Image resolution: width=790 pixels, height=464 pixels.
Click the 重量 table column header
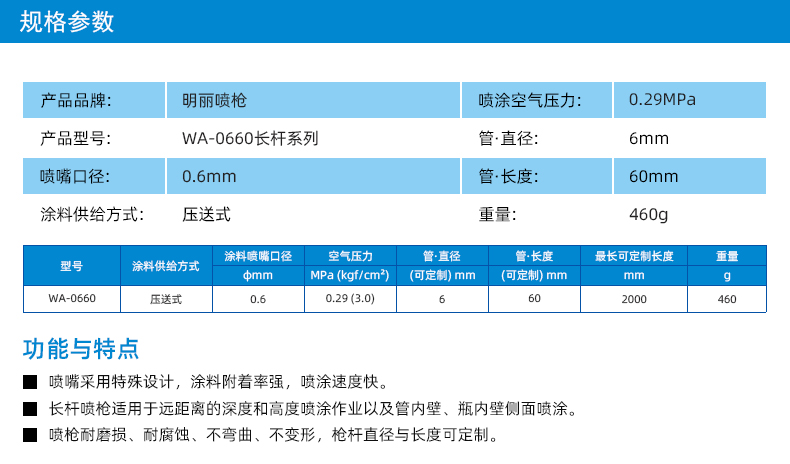point(727,256)
